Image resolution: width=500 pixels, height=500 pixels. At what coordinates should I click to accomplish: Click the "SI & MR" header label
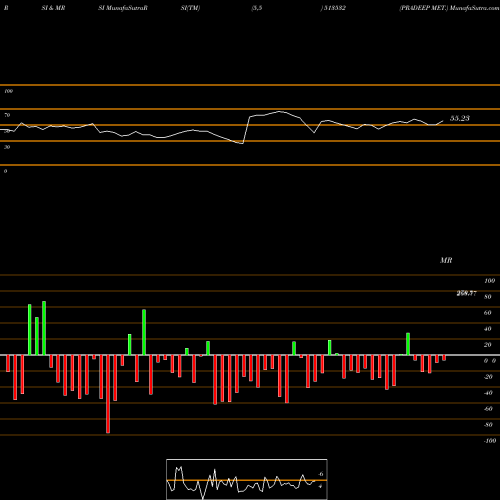click(x=53, y=8)
